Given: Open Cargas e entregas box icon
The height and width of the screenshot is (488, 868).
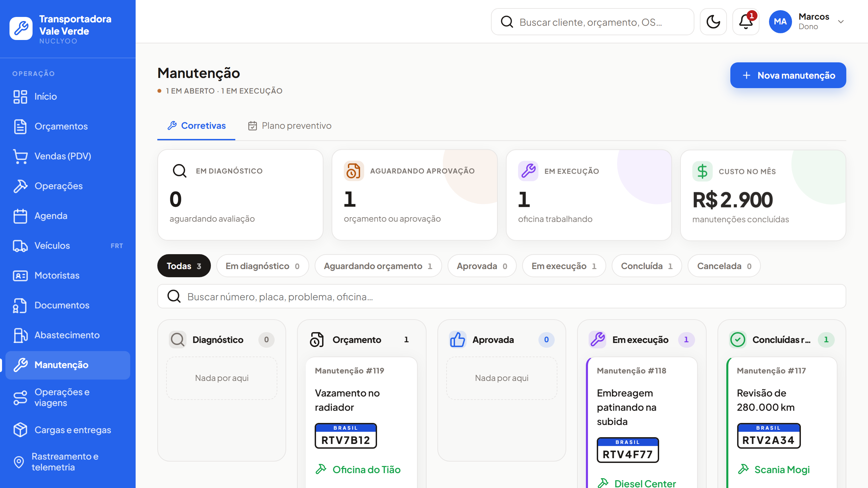Looking at the screenshot, I should click(20, 430).
